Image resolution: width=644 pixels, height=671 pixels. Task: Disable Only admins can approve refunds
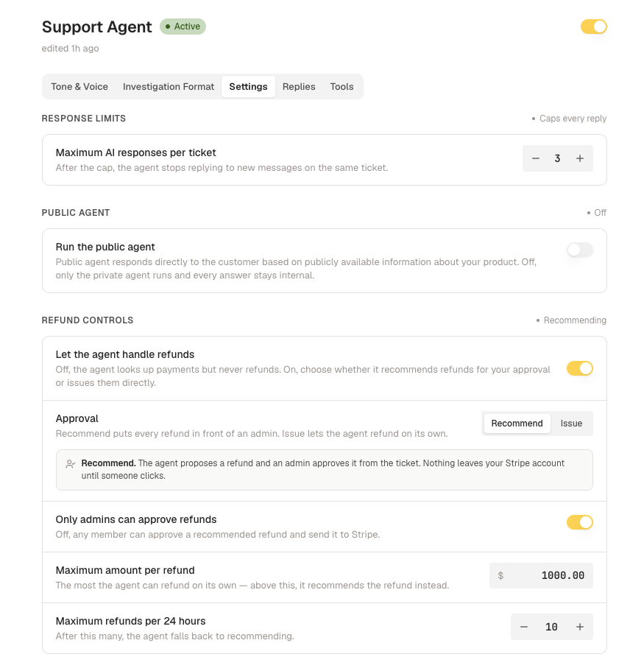tap(580, 522)
